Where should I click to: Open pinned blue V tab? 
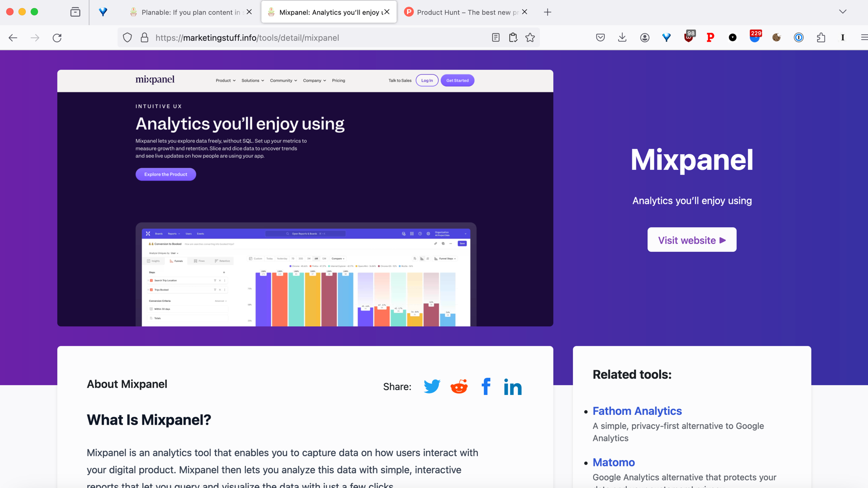coord(103,12)
